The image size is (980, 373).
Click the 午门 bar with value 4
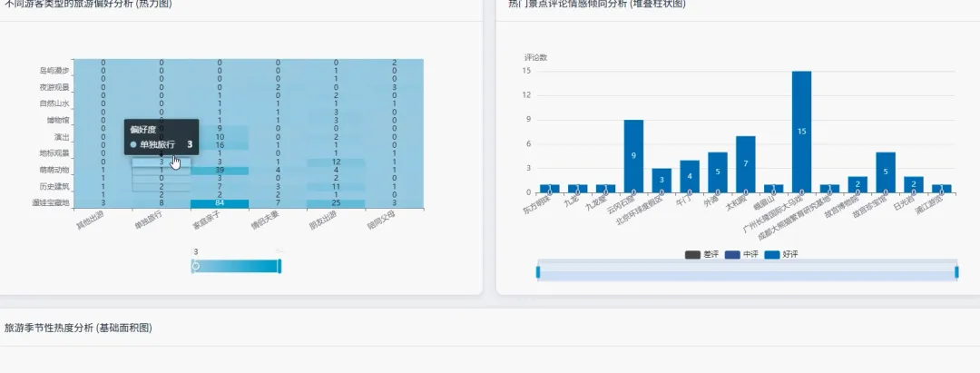click(x=690, y=176)
